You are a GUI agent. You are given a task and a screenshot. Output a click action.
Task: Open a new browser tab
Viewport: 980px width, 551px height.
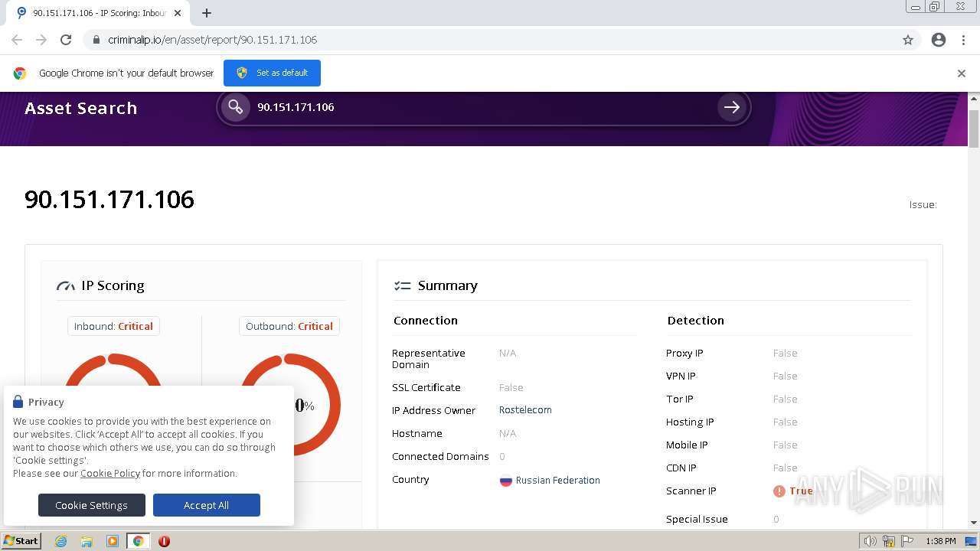pos(207,13)
